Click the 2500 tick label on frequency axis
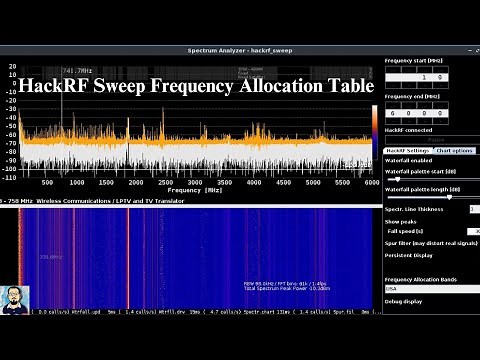Screen dimensions: 480x360 pyautogui.click(x=165, y=182)
